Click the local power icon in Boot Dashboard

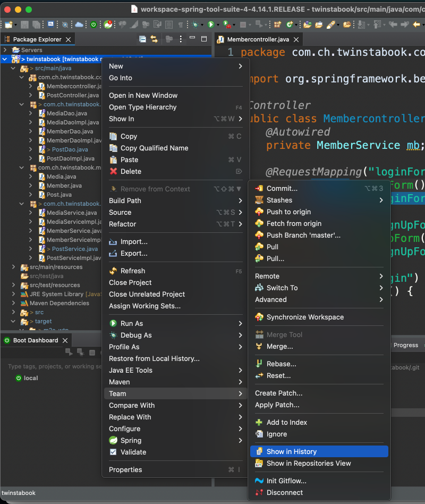19,378
